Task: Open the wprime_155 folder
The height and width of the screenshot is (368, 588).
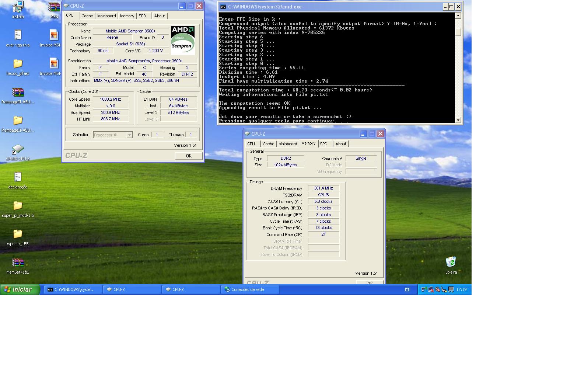Action: 18,234
